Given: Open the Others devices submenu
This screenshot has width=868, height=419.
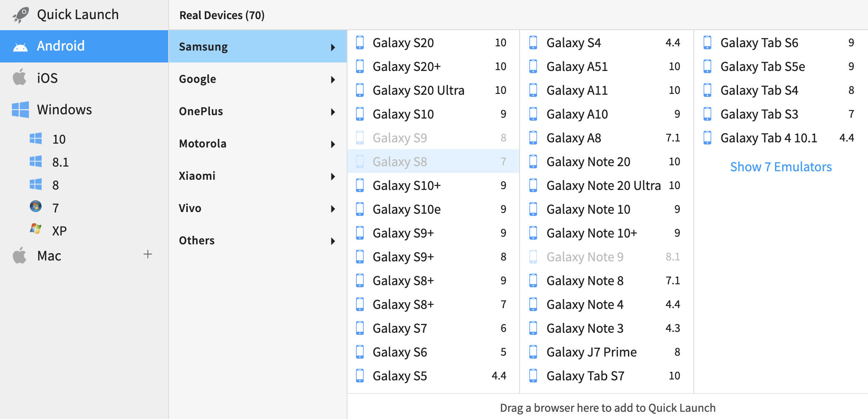Looking at the screenshot, I should point(257,241).
